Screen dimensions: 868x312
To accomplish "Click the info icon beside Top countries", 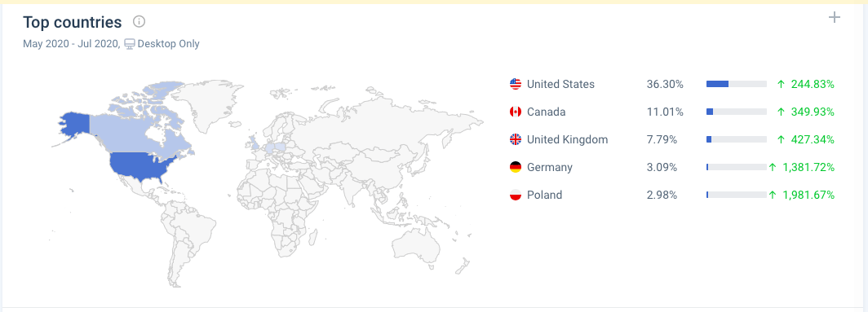I will coord(139,22).
